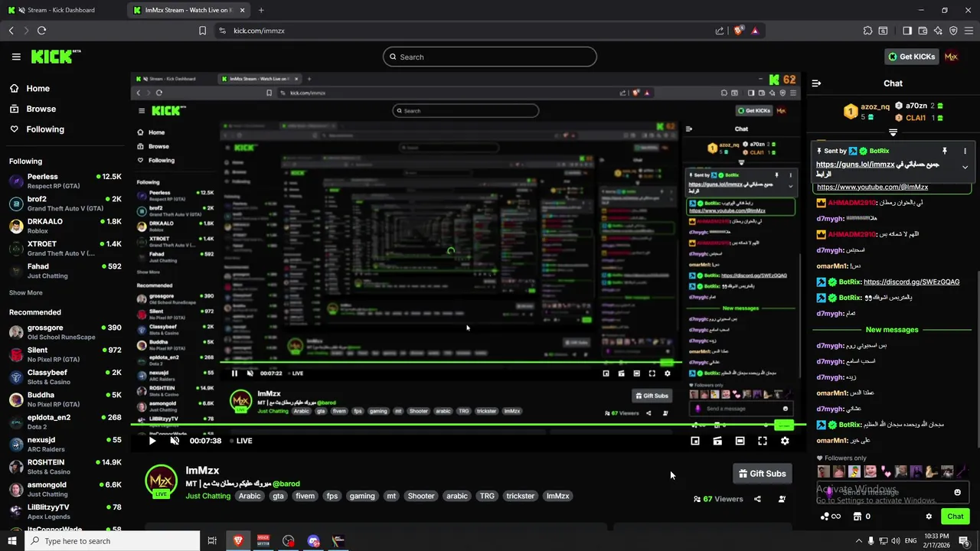Select the baby face emote in chat
980x551 pixels.
click(870, 471)
